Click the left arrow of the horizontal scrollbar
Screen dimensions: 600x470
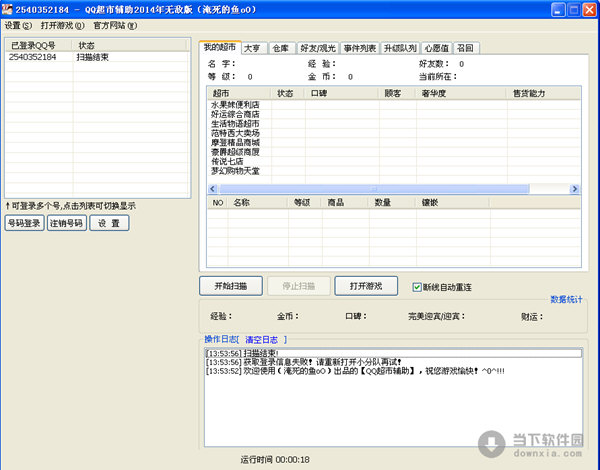tap(213, 189)
